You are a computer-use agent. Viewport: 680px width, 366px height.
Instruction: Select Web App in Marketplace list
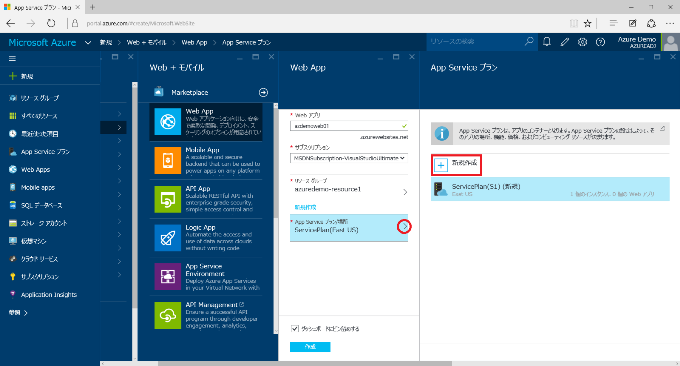tap(206, 122)
